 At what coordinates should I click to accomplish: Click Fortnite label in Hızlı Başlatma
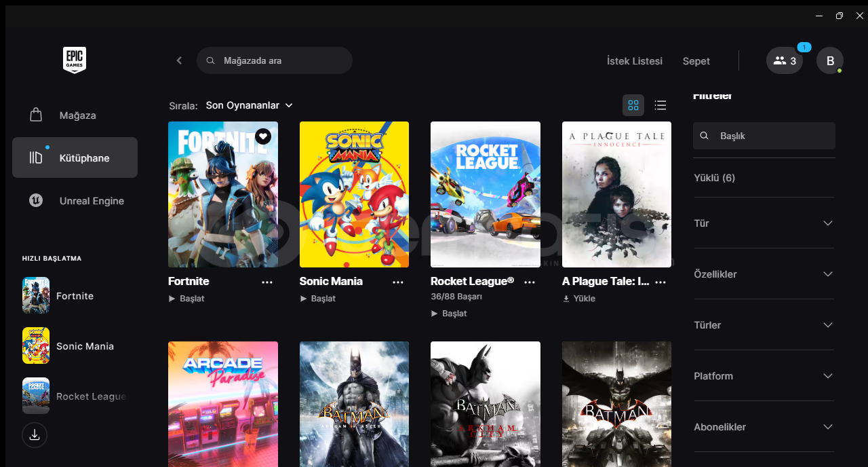tap(75, 296)
